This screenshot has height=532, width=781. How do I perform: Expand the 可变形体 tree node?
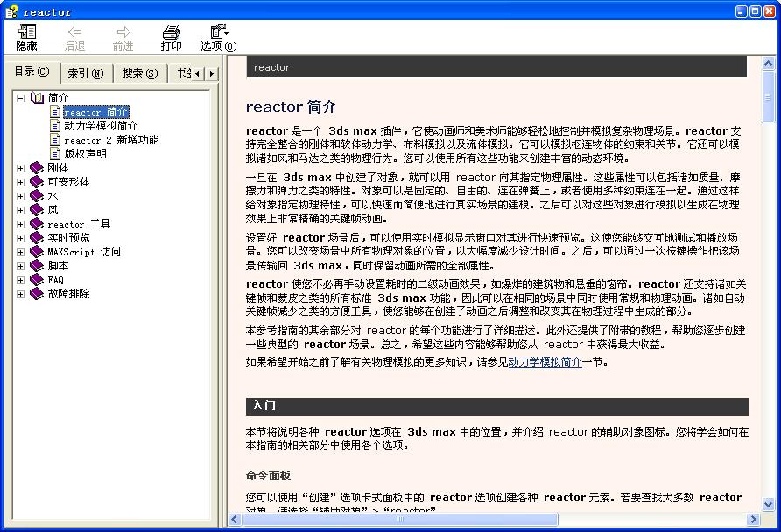pyautogui.click(x=20, y=182)
